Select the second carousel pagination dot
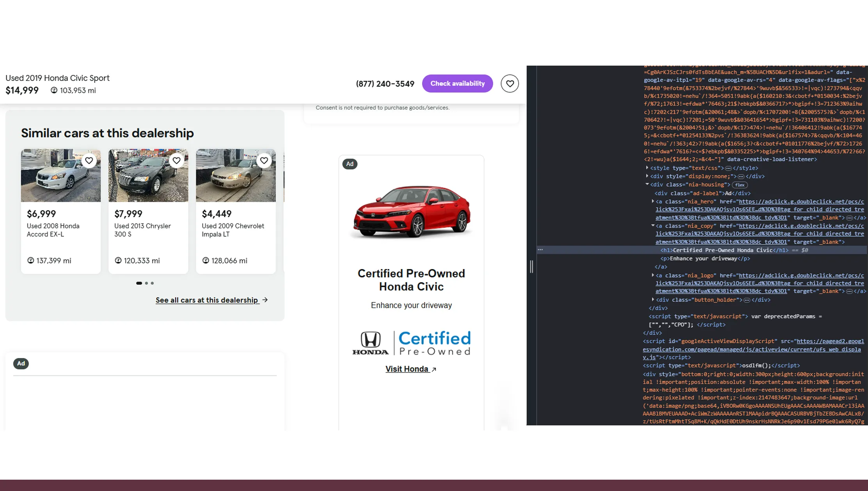 pyautogui.click(x=146, y=283)
